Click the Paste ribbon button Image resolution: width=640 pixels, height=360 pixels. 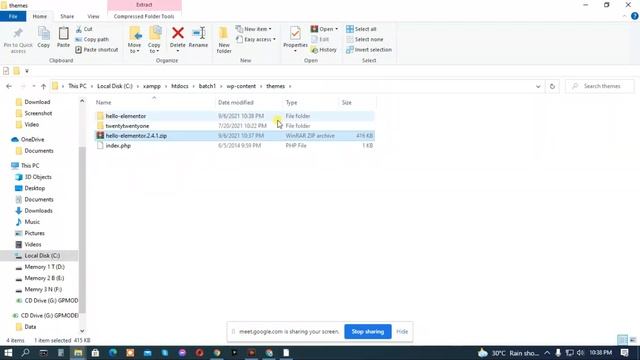pos(63,38)
